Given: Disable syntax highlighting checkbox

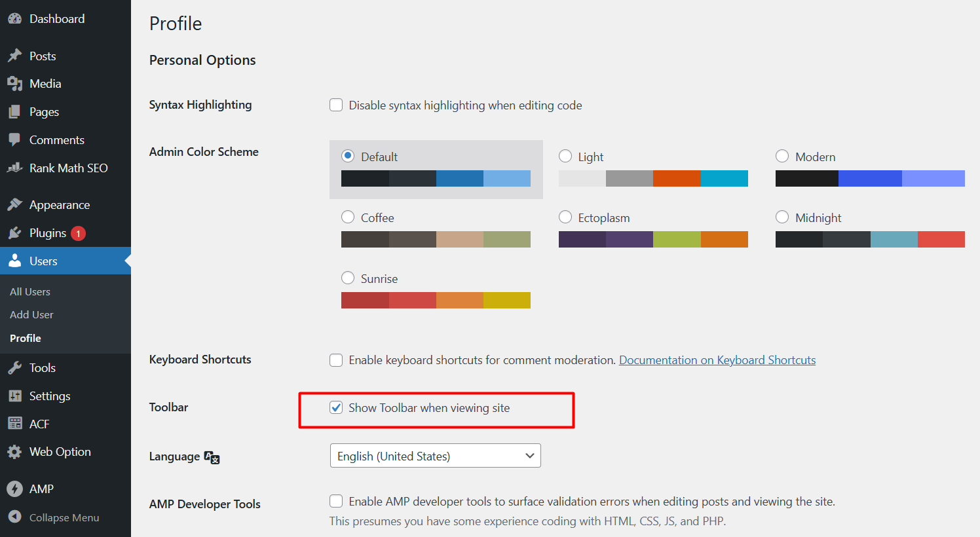Looking at the screenshot, I should (336, 105).
